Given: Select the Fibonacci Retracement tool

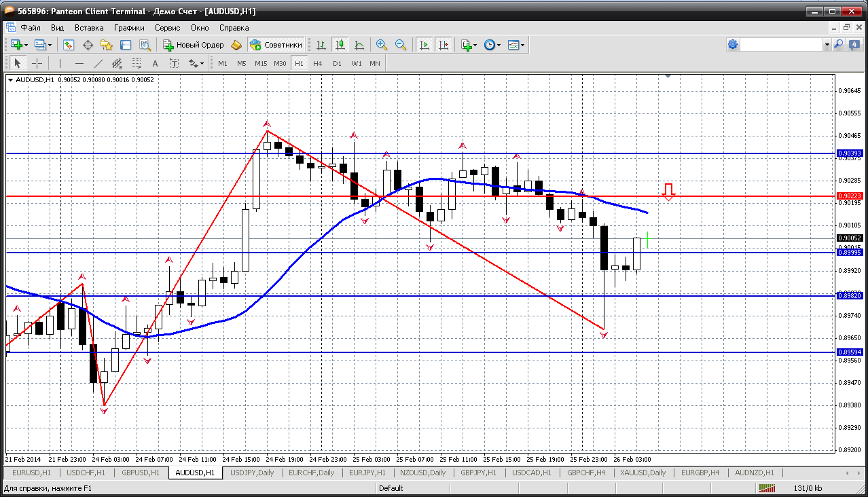Looking at the screenshot, I should coord(136,63).
